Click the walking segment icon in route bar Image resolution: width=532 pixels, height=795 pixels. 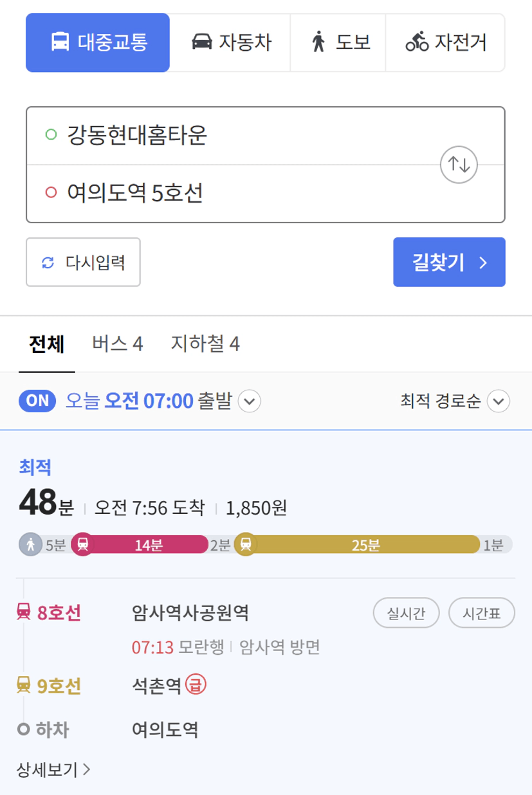click(x=30, y=545)
